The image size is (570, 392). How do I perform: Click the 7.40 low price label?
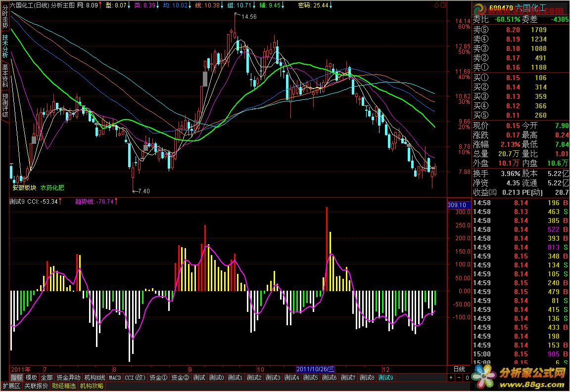coord(143,191)
